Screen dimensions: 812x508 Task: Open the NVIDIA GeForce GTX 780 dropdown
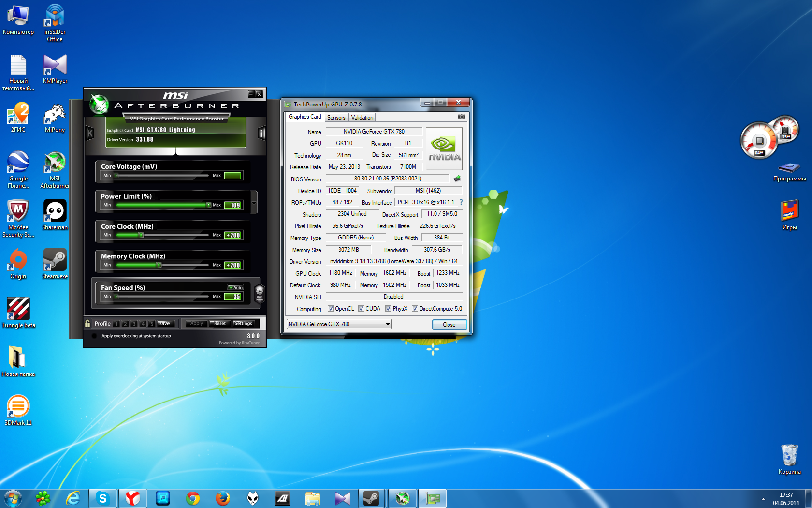339,324
